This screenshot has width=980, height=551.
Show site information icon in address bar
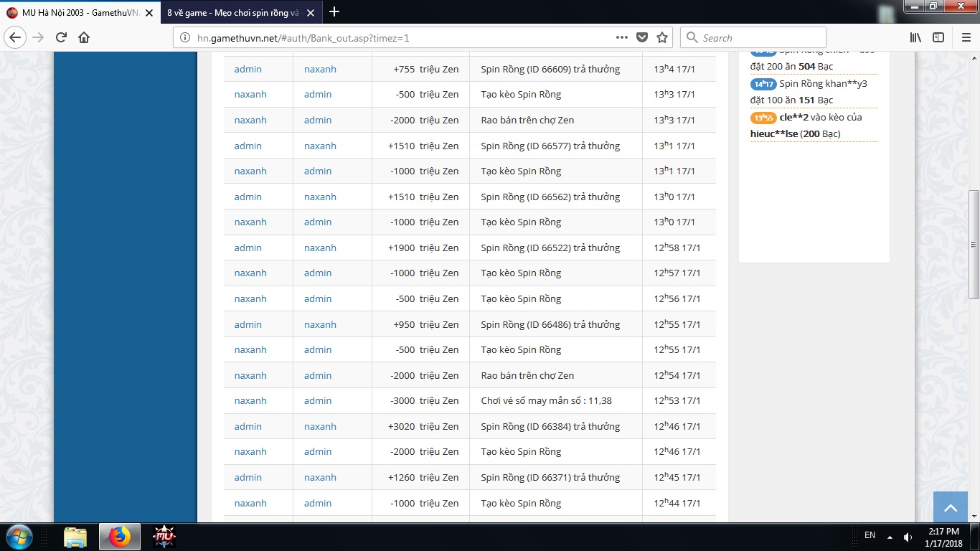(x=185, y=38)
